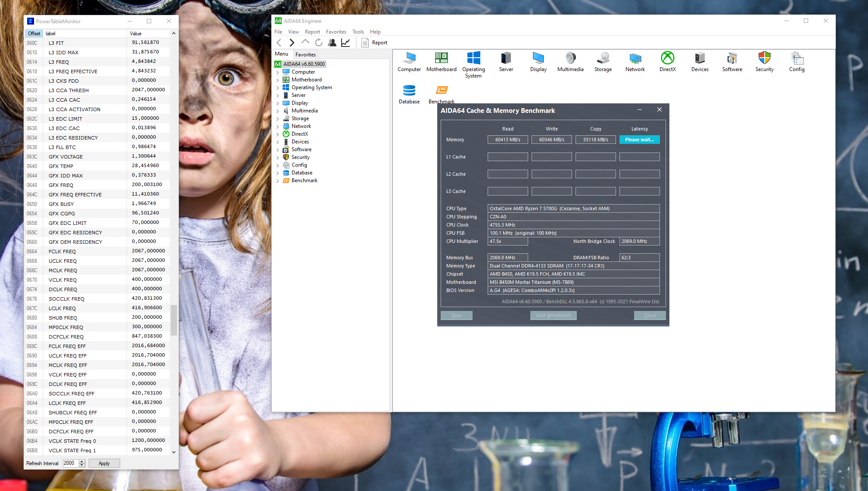The image size is (868, 491).
Task: Click the Database icon in main pane
Action: (x=409, y=91)
